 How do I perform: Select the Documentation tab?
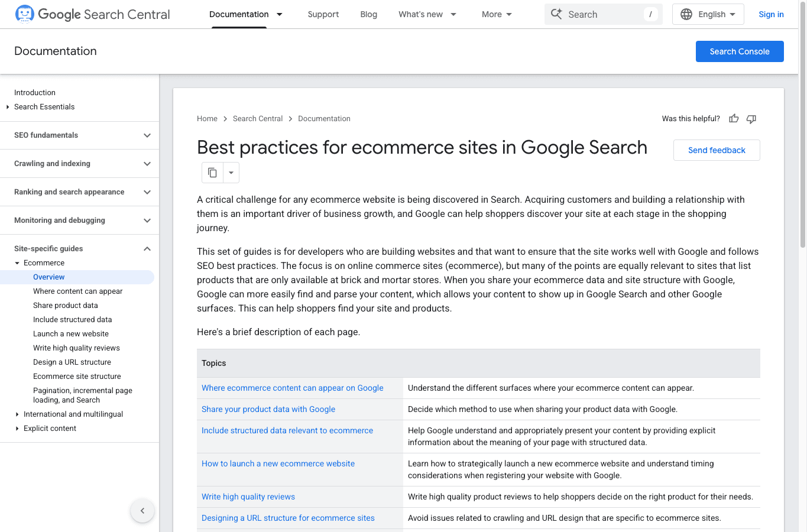[239, 14]
